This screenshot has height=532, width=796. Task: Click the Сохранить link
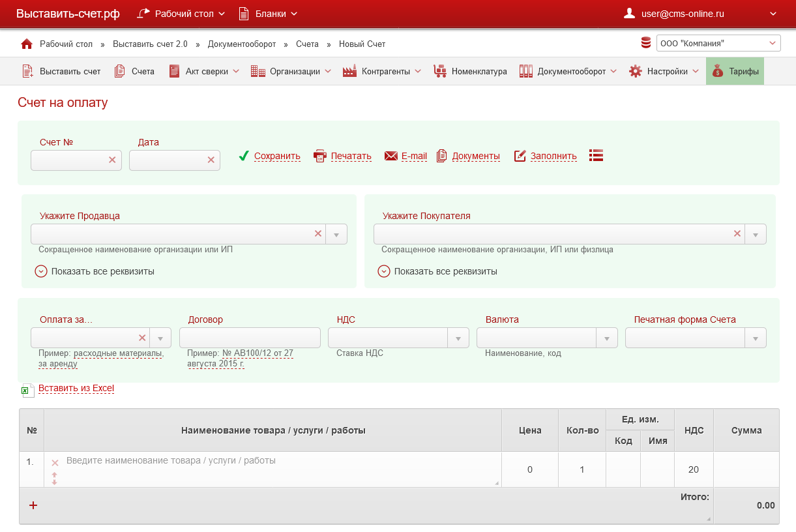pyautogui.click(x=276, y=156)
